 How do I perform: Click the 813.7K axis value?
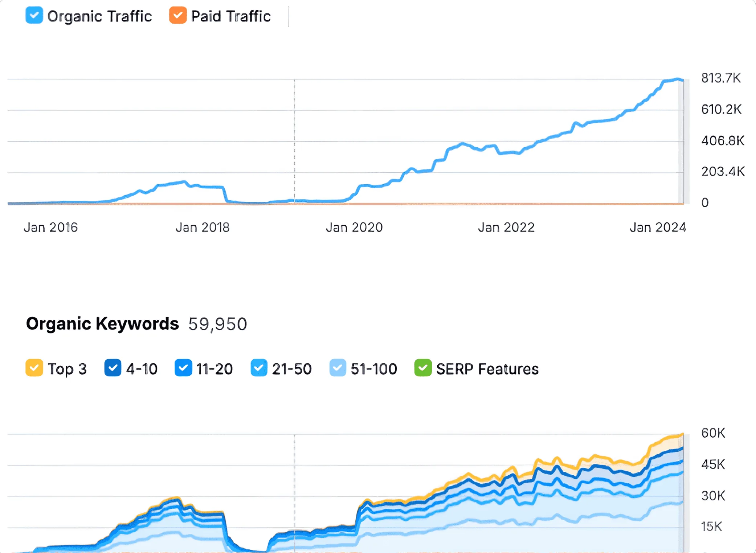[x=721, y=78]
